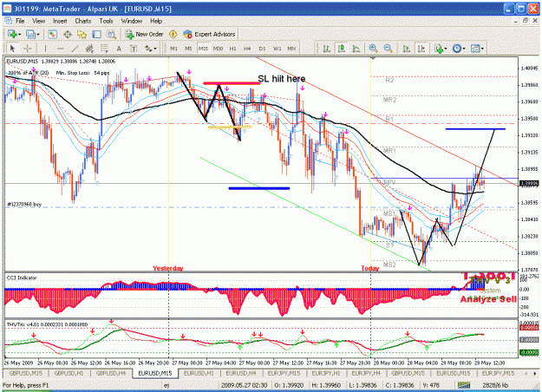542x392 pixels.
Task: Click connection status bars icon in status bar
Action: tap(464, 385)
